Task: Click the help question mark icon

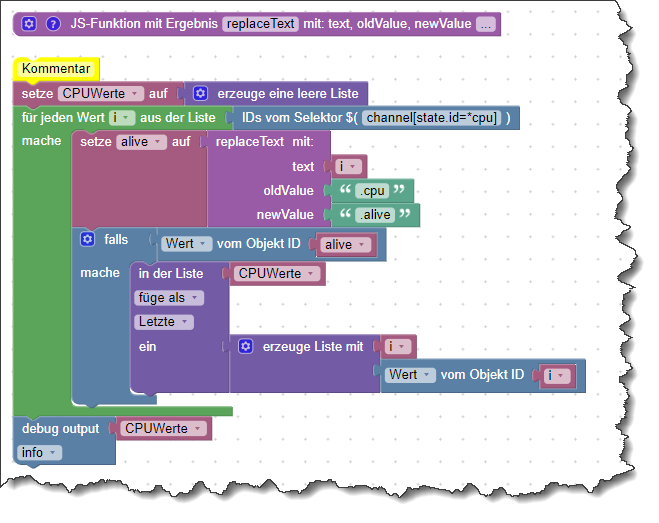Action: (53, 24)
